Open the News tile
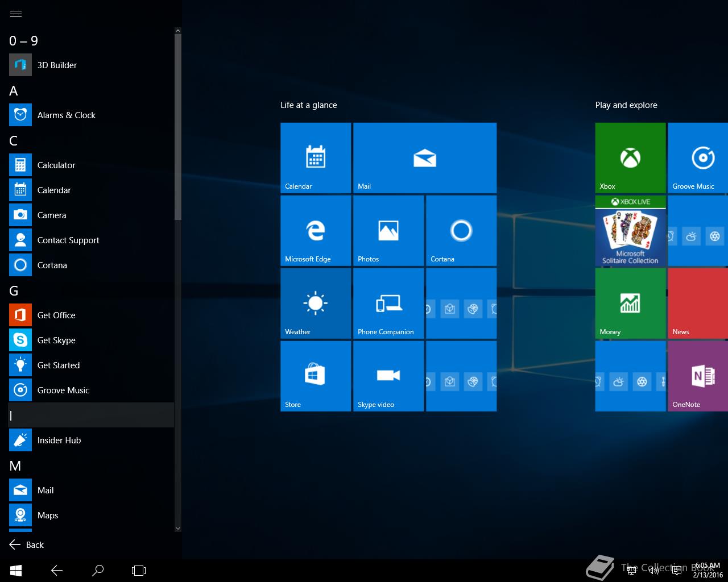728x582 pixels. point(698,304)
